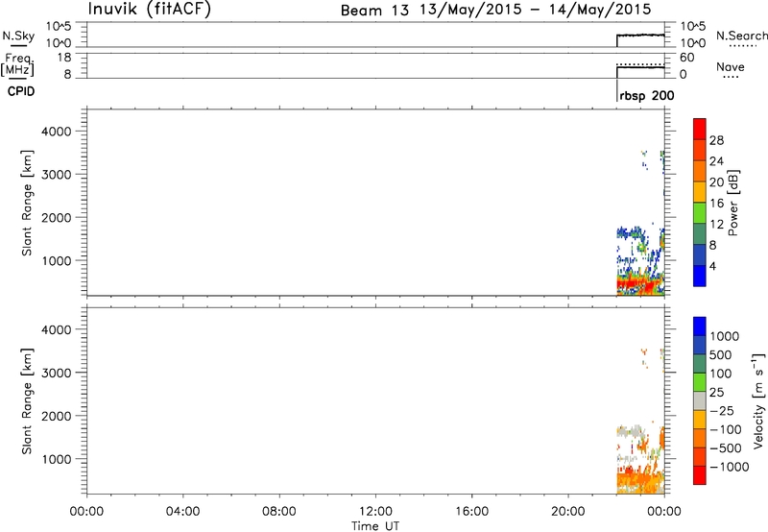
Task: Click the 'Beam 13' label in header
Action: pyautogui.click(x=374, y=11)
